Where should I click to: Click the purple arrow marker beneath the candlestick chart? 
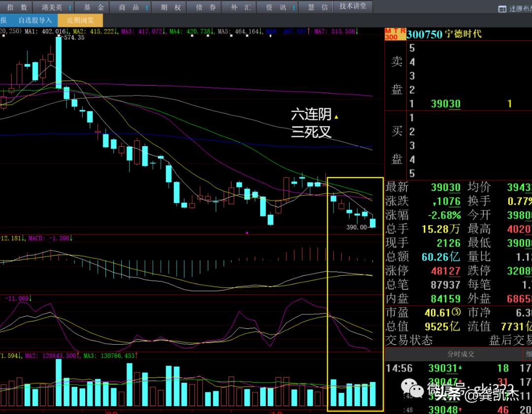[247, 233]
